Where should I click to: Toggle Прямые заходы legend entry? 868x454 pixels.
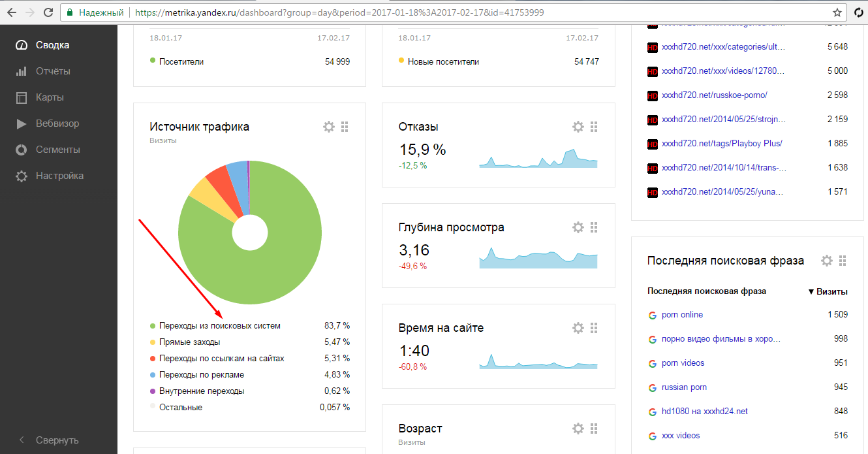point(189,342)
